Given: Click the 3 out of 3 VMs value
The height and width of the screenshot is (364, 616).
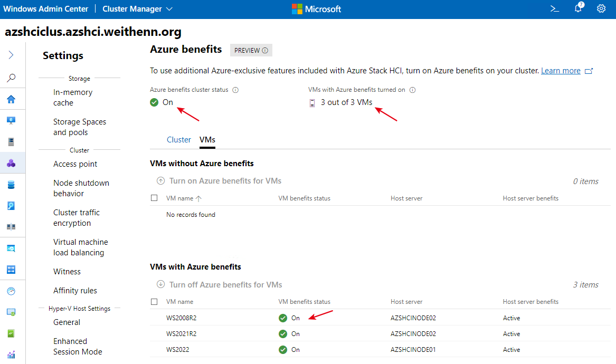Looking at the screenshot, I should click(346, 102).
